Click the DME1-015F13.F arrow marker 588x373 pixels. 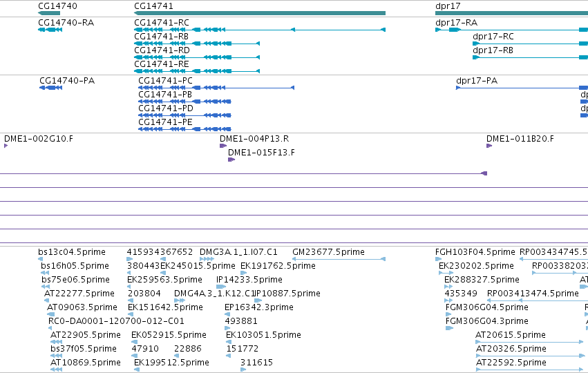tap(231, 160)
